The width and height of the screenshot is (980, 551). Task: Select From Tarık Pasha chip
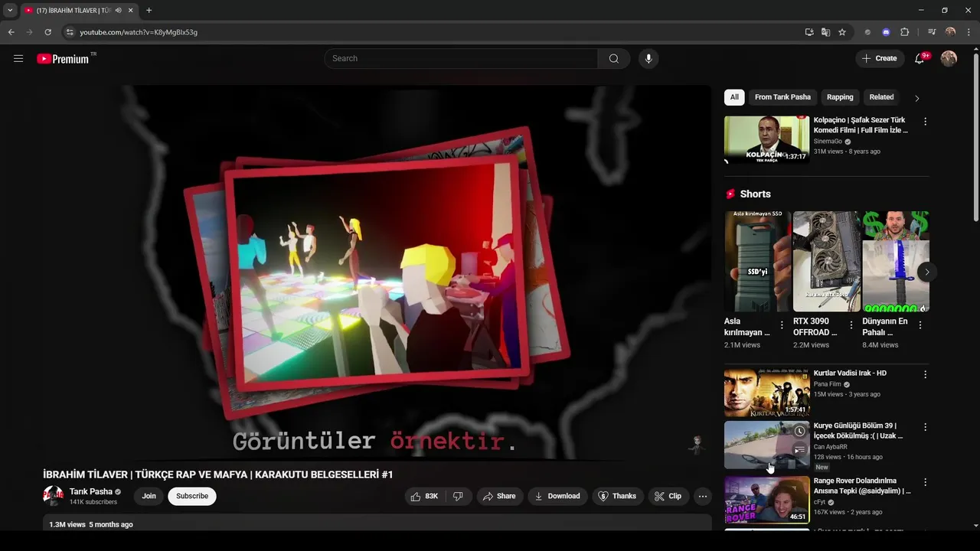click(x=782, y=97)
